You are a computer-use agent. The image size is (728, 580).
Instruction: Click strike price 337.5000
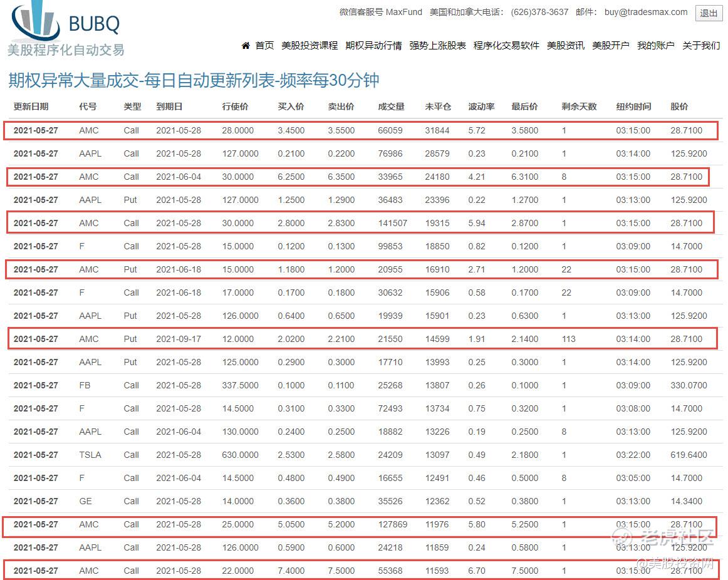240,385
